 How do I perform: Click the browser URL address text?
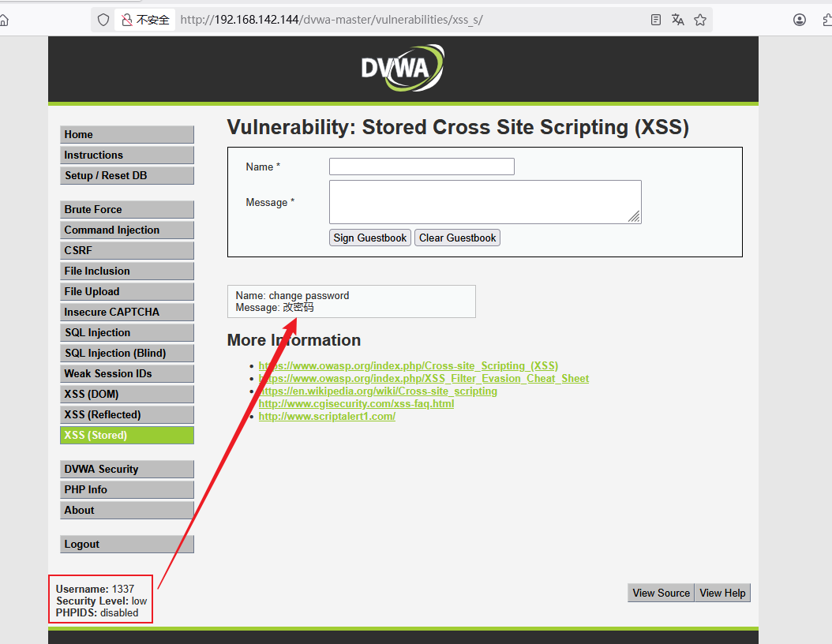coord(332,21)
